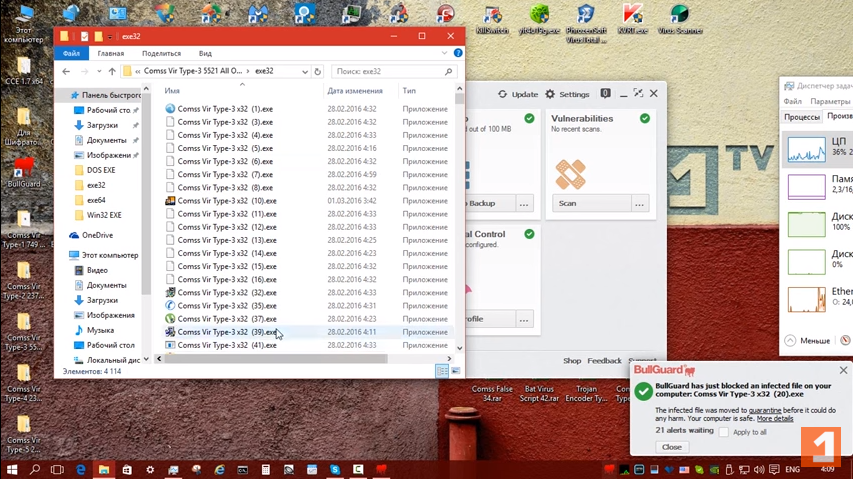Open KVRT.exe desktop icon
This screenshot has height=480, width=853.
(x=633, y=19)
